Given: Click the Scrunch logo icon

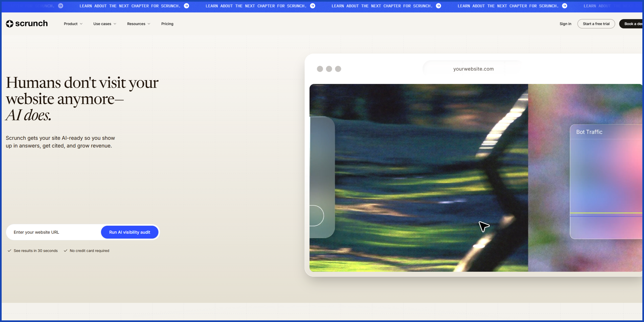Looking at the screenshot, I should [10, 24].
